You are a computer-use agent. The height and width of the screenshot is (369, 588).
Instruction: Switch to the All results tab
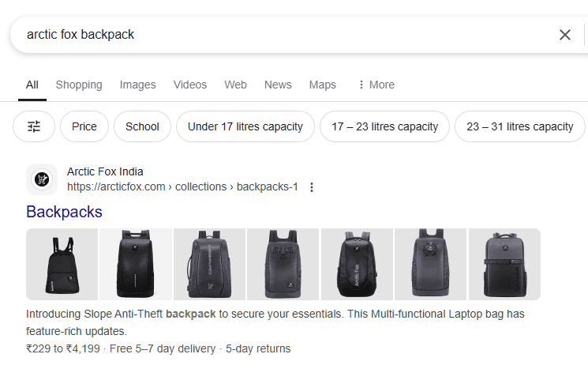click(x=32, y=85)
